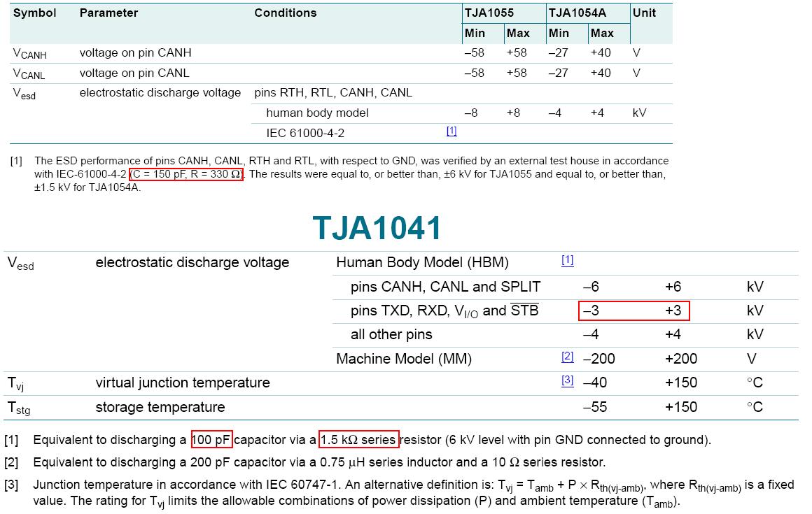Click the VCANH symbol in the top table

tap(29, 54)
